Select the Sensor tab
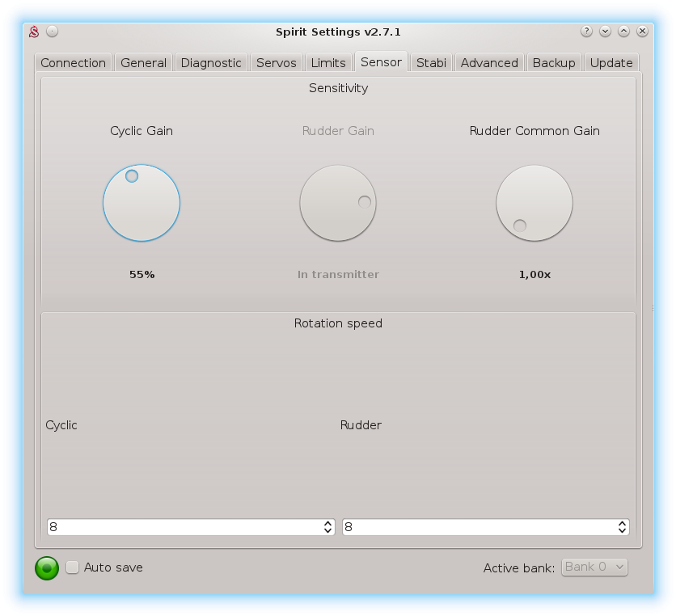Image resolution: width=676 pixels, height=616 pixels. (381, 62)
